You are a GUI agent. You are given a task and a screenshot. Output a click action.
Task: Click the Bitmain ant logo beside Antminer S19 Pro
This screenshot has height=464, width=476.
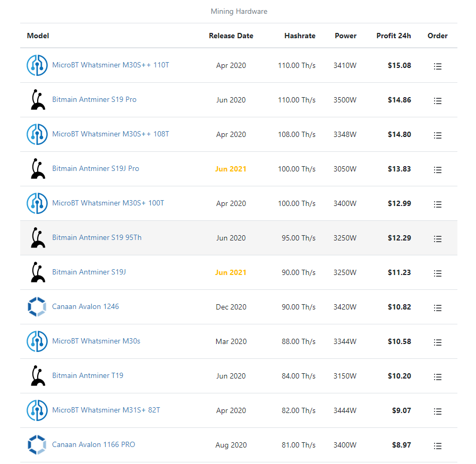38,99
